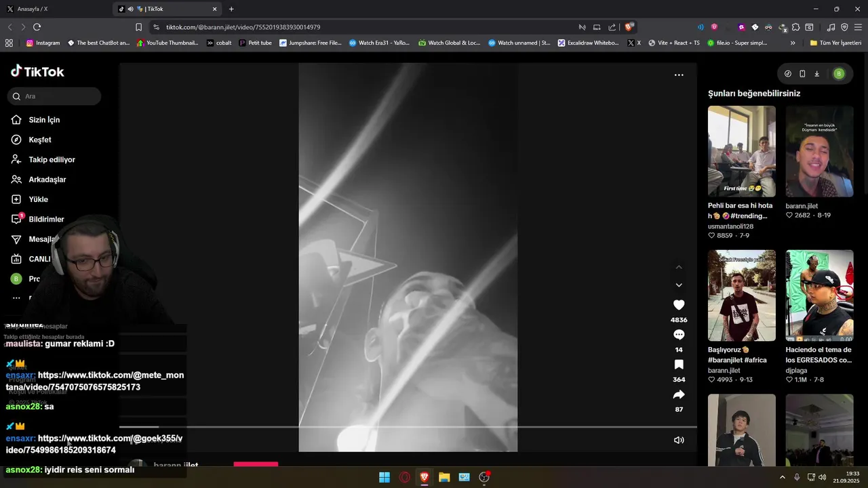
Task: Open barann.jilet video with 2682 likes
Action: [820, 151]
